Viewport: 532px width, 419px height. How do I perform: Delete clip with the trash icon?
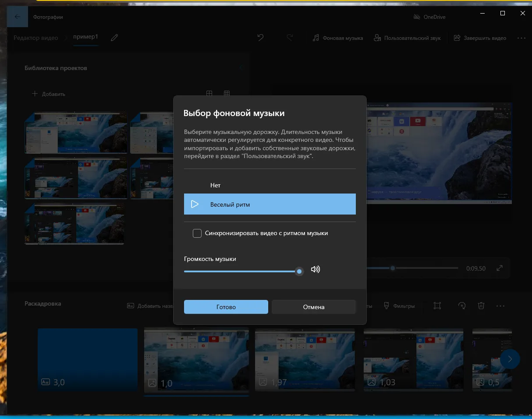pyautogui.click(x=481, y=306)
